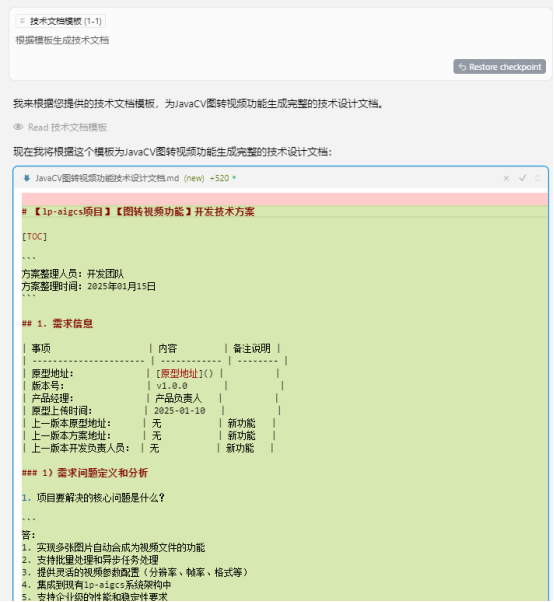Click the 备注说明 table header cell
The height and width of the screenshot is (602, 554).
(x=252, y=349)
